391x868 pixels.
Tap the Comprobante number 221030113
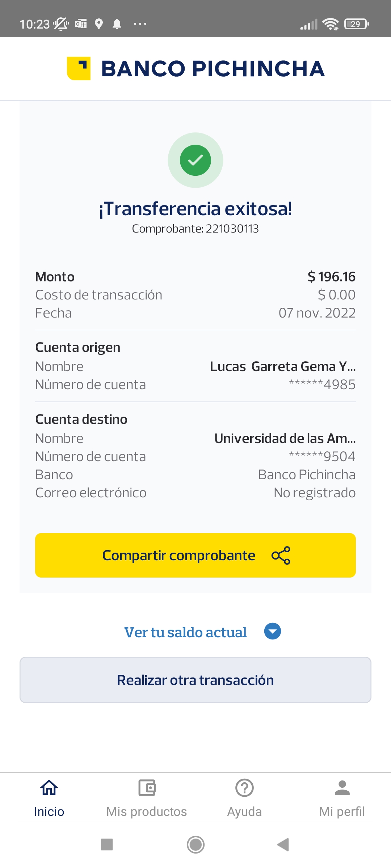pyautogui.click(x=232, y=229)
